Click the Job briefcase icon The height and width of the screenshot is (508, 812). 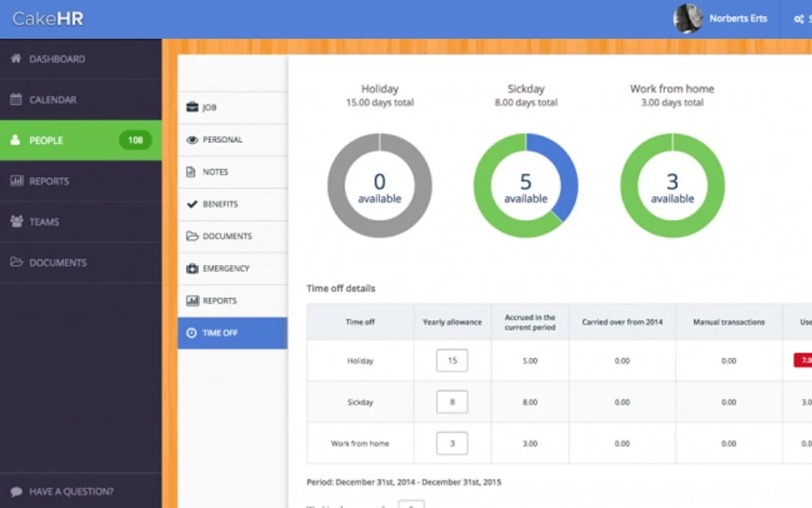(x=192, y=107)
